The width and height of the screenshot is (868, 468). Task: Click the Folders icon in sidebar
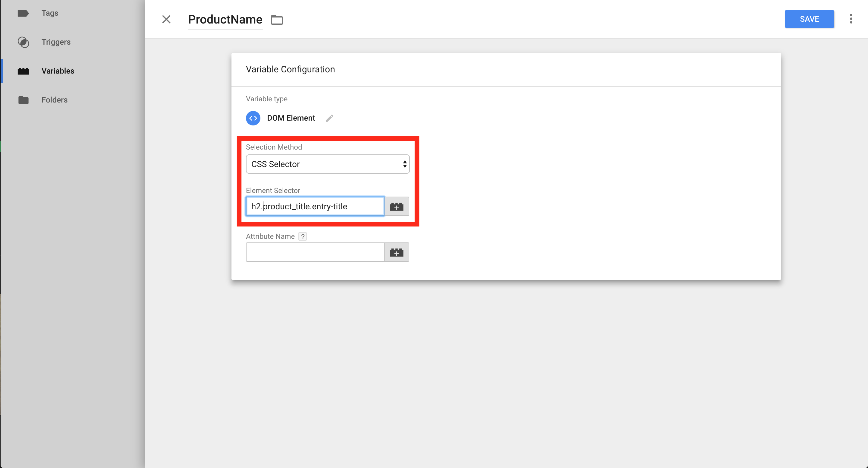pyautogui.click(x=23, y=100)
